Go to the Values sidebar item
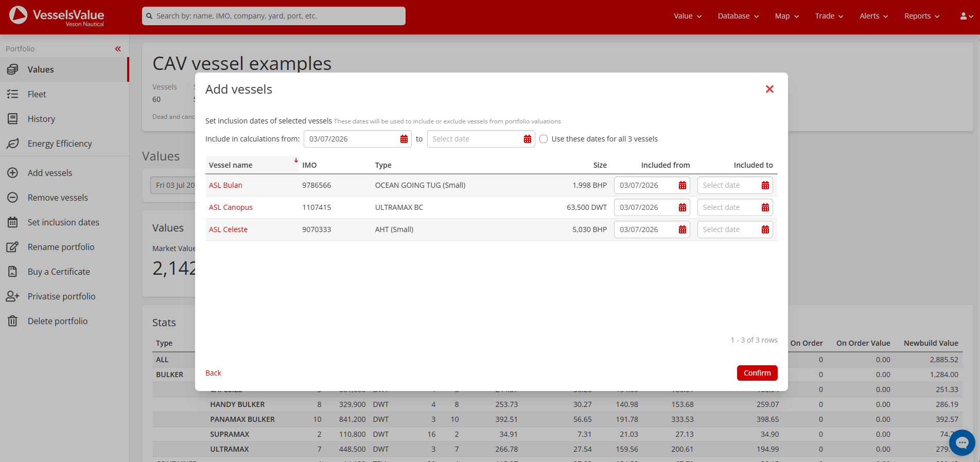 [64, 69]
